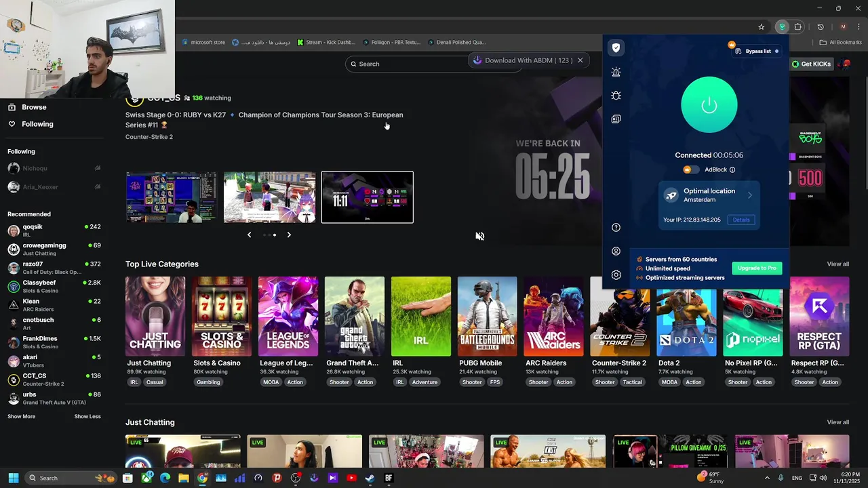Open the Denali Polished Quartz bookmark
The width and height of the screenshot is (868, 488).
[456, 42]
